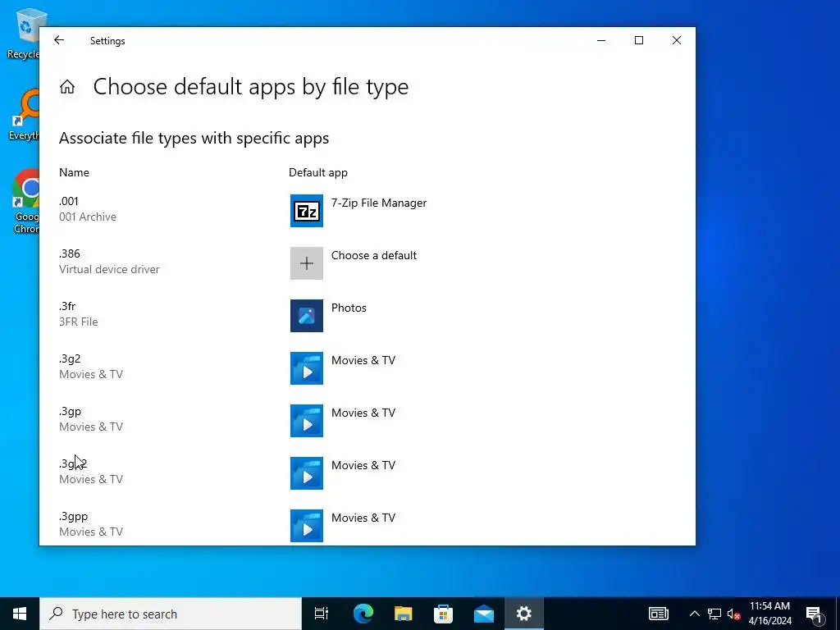Open Task View from the taskbar
The image size is (840, 630).
click(x=322, y=614)
